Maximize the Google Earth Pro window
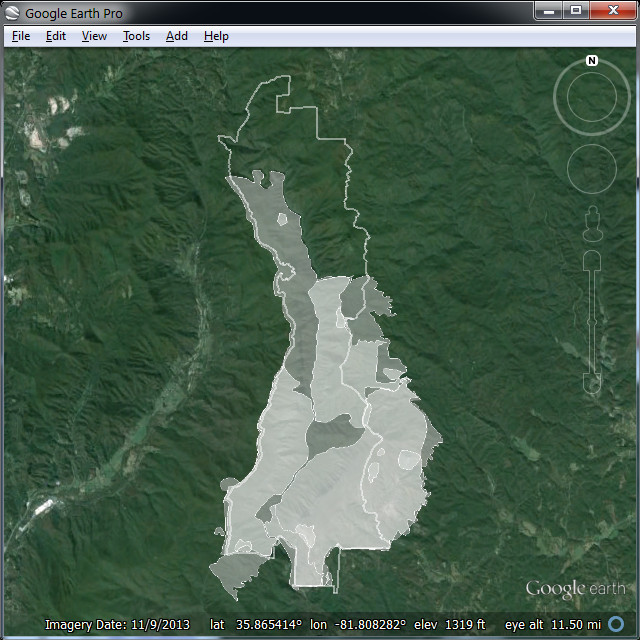Image resolution: width=640 pixels, height=640 pixels. [576, 11]
